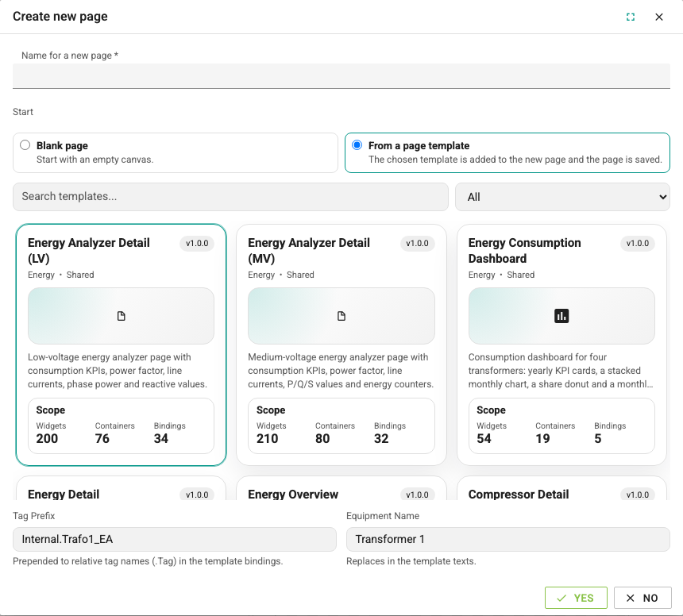This screenshot has height=616, width=683.
Task: Click LV template widgets count 200
Action: pos(47,438)
